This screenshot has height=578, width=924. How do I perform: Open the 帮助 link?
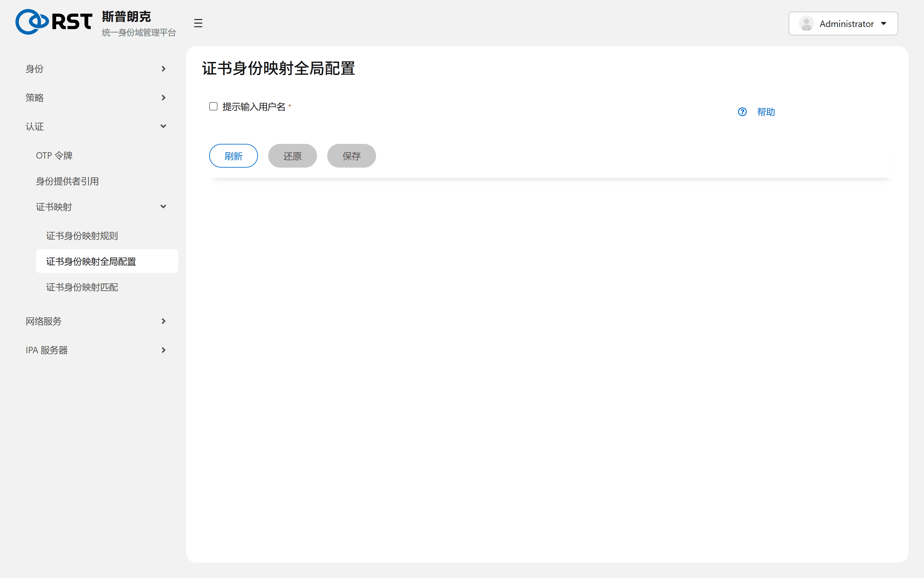click(766, 112)
